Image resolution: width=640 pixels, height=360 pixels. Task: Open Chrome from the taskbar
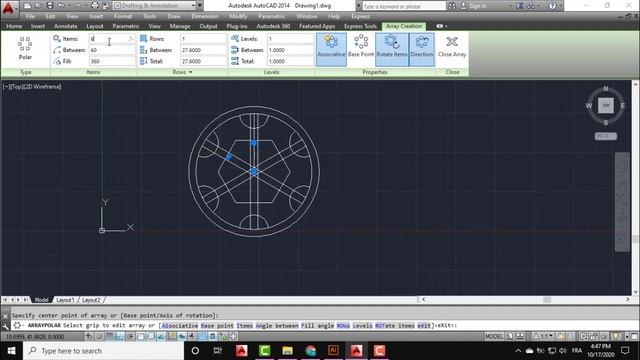point(311,351)
